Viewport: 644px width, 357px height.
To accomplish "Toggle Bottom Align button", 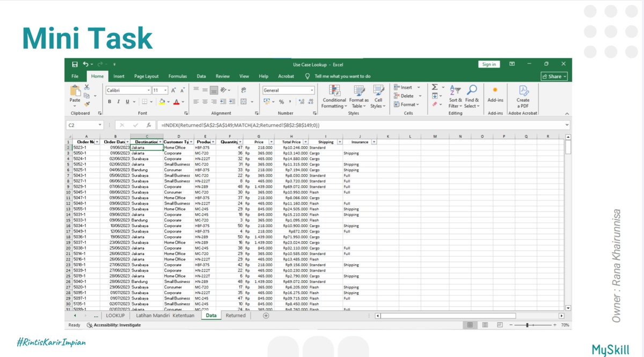I will [214, 90].
